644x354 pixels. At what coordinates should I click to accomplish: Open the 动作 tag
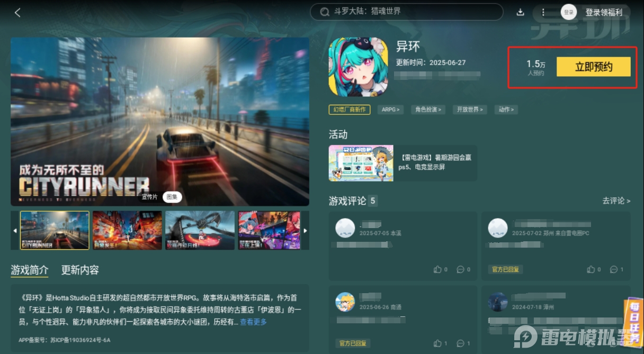point(506,110)
